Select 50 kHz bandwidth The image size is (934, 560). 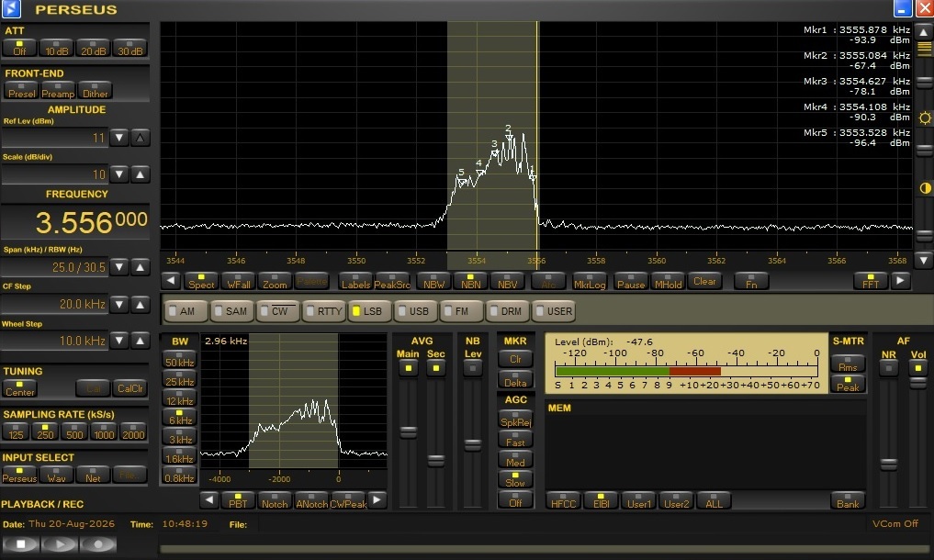click(x=179, y=359)
